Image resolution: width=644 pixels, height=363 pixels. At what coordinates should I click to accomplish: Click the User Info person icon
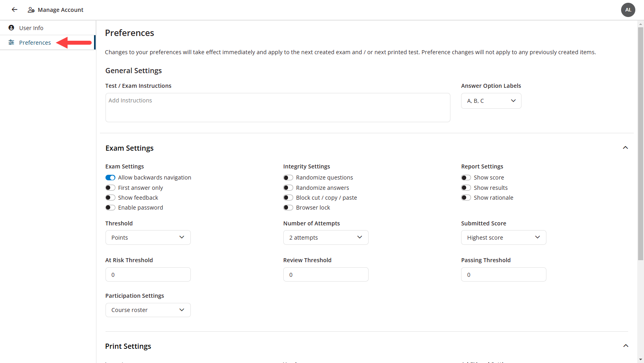(x=11, y=28)
